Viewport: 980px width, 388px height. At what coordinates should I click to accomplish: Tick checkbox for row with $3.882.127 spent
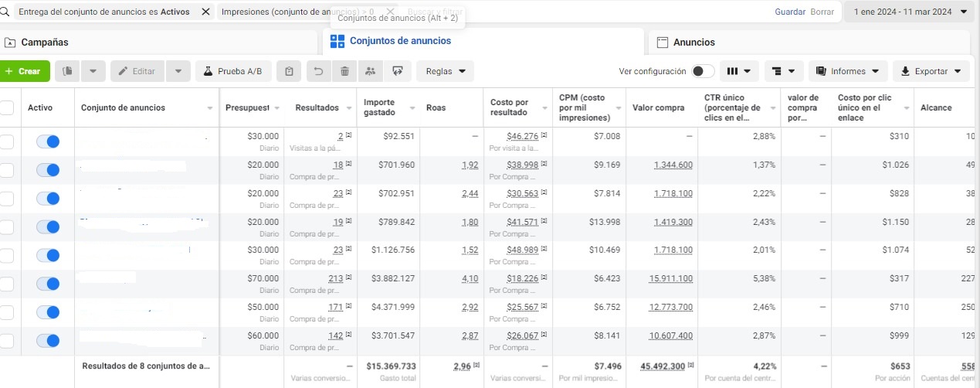[x=6, y=284]
